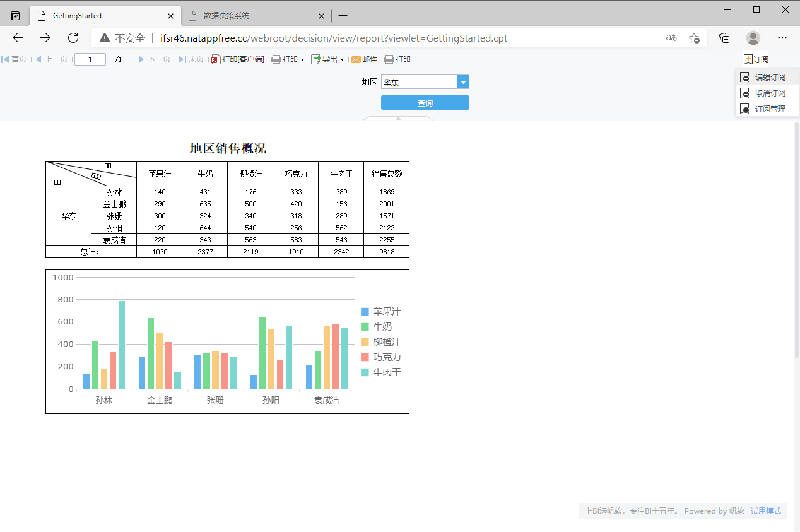800x532 pixels.
Task: Click the rightmost 打印 toolbar icon
Action: coord(389,59)
